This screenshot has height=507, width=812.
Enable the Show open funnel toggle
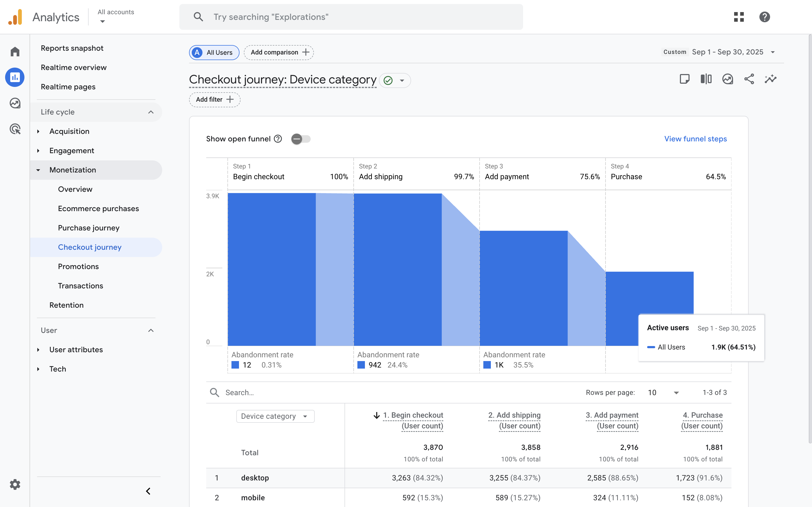(x=301, y=139)
